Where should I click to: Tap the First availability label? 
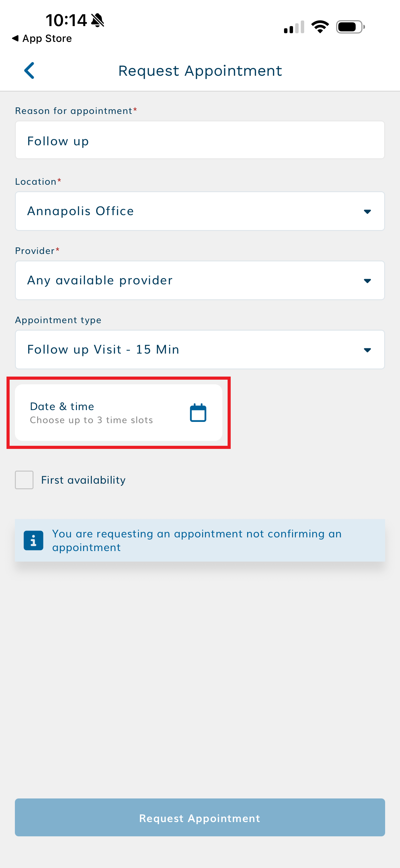point(83,480)
